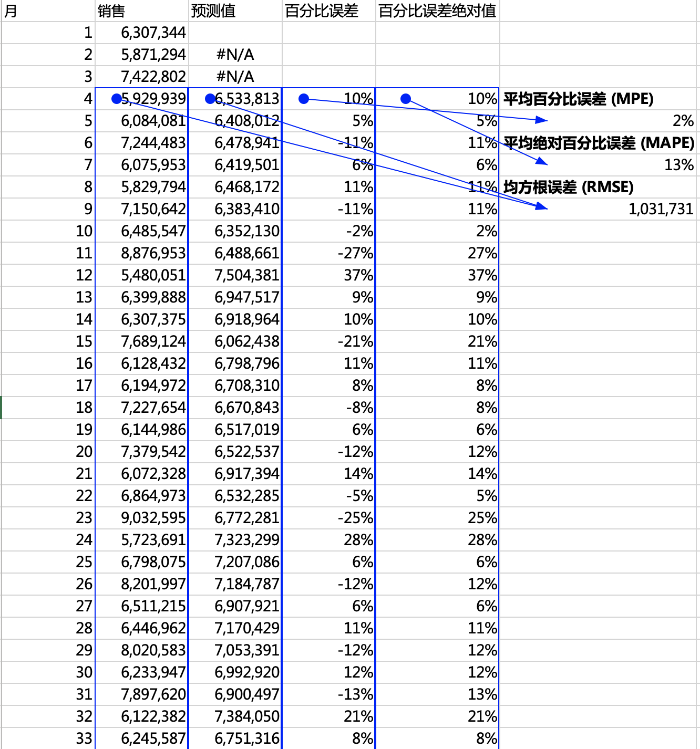Select the 14% percent error cell

(328, 474)
